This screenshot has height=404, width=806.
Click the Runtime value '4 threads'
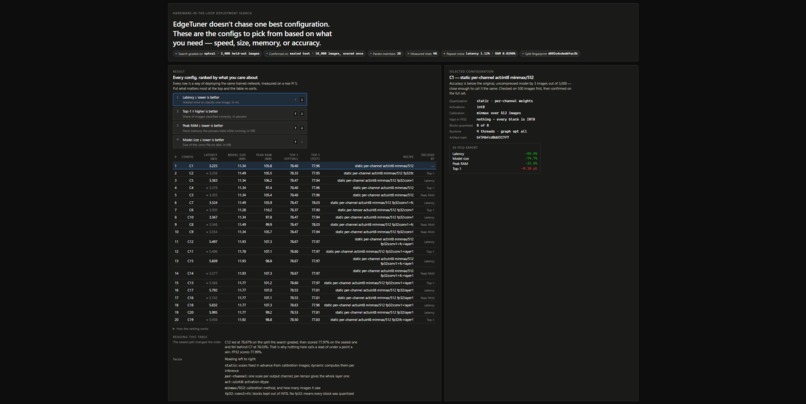[x=501, y=132]
